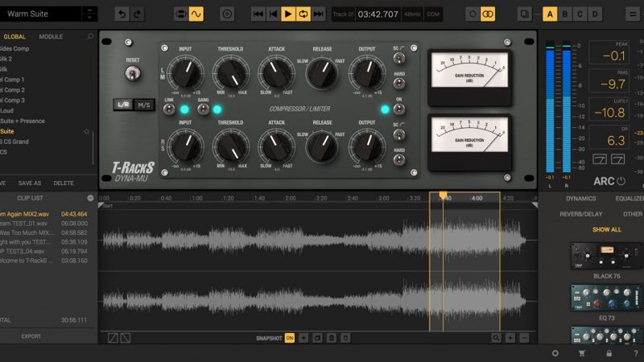The height and width of the screenshot is (362, 644).
Task: Toggle the GANG switch
Action: [203, 109]
